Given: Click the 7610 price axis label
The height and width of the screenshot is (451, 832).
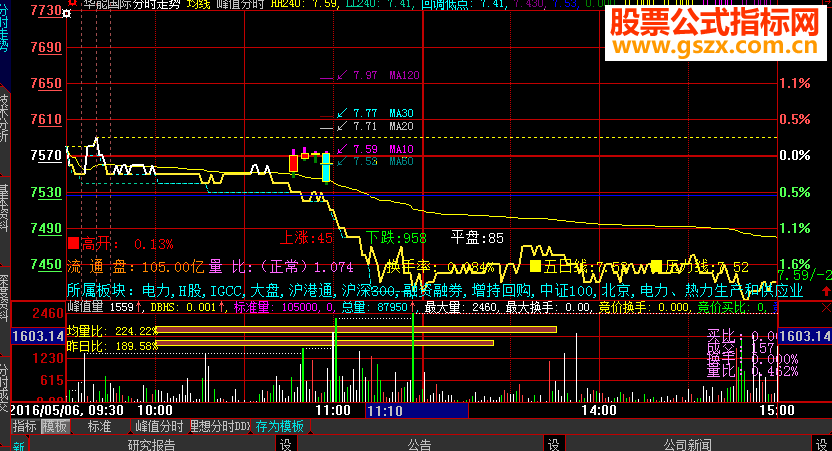Looking at the screenshot, I should 46,119.
